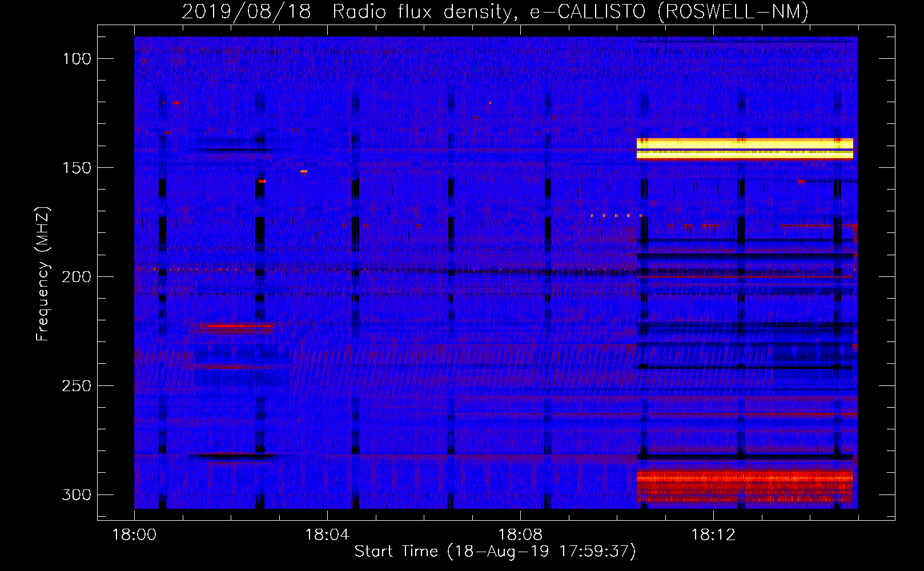924x571 pixels.
Task: Click the 18:04 time tick label
Action: (x=327, y=535)
